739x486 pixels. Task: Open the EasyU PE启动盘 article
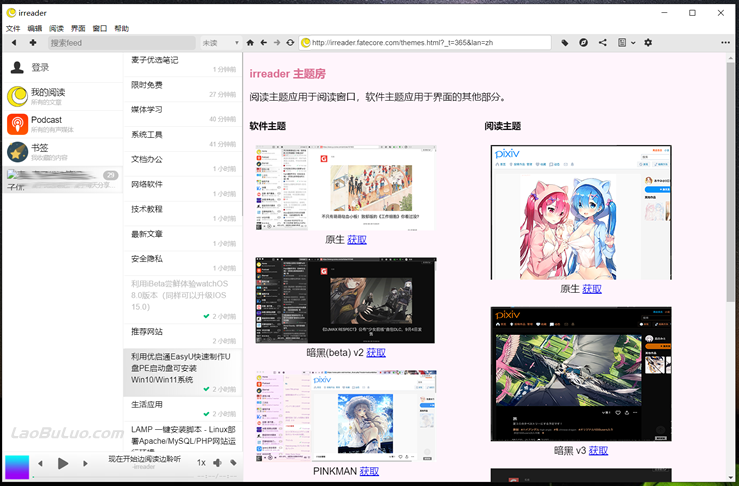pyautogui.click(x=183, y=372)
